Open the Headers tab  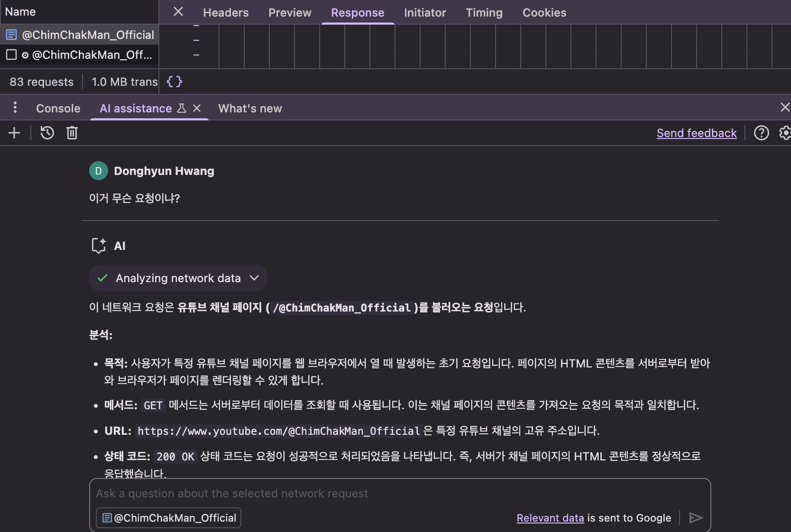click(226, 13)
